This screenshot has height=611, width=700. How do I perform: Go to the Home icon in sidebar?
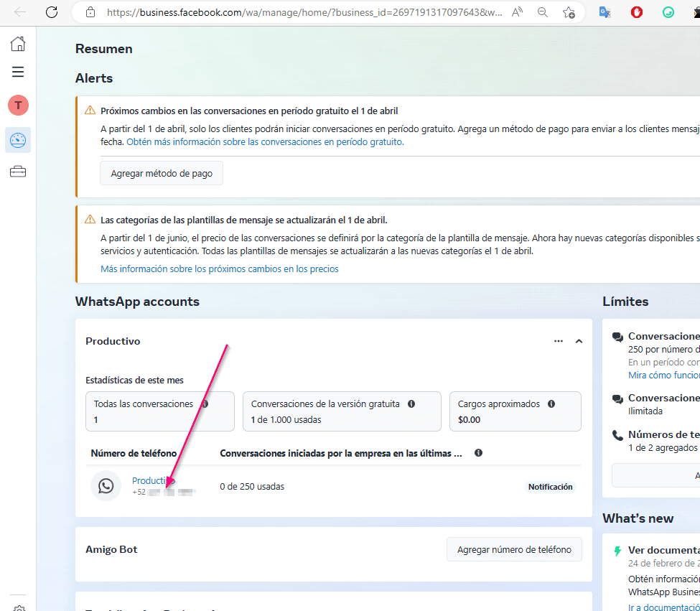pyautogui.click(x=18, y=44)
